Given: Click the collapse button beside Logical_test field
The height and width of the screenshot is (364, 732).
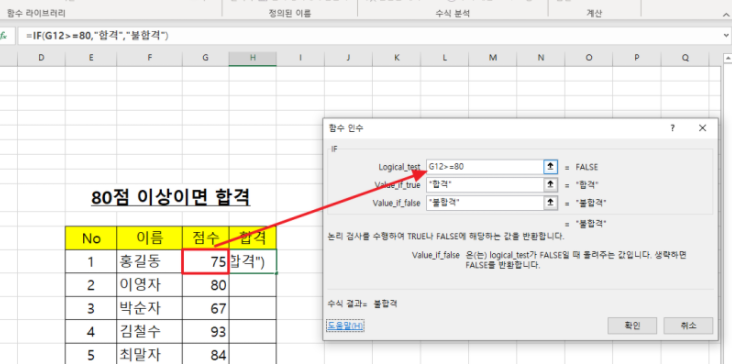Looking at the screenshot, I should pyautogui.click(x=550, y=167).
